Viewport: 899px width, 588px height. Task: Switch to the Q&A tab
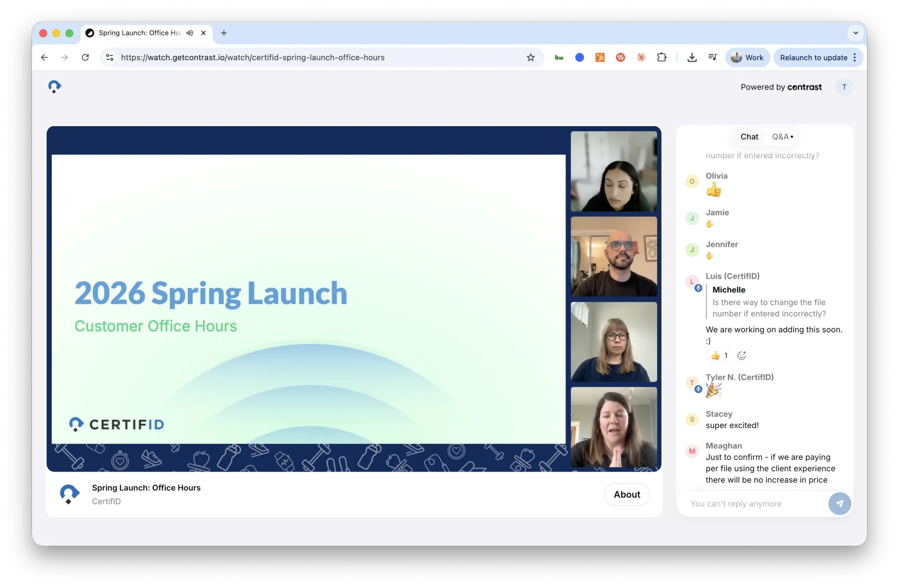click(782, 137)
